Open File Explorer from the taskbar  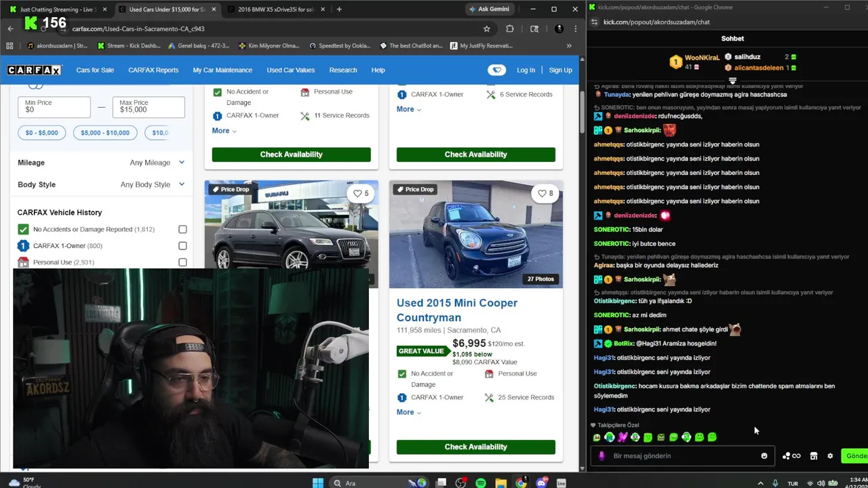click(500, 483)
